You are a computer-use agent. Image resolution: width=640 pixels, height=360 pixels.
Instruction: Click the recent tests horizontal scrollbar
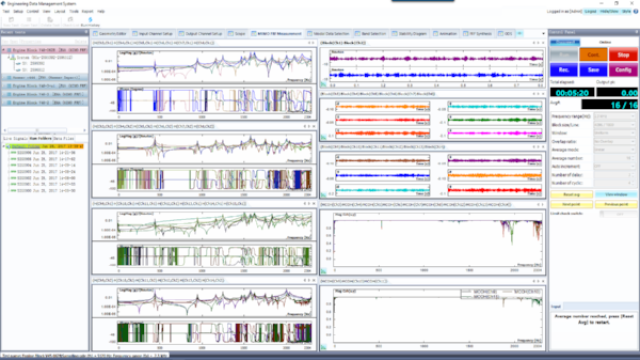tap(44, 130)
